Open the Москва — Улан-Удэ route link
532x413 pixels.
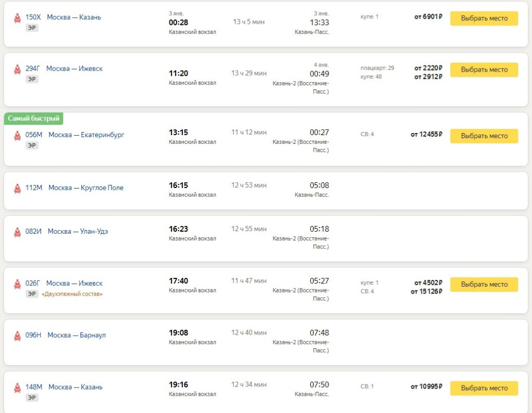[x=78, y=232]
